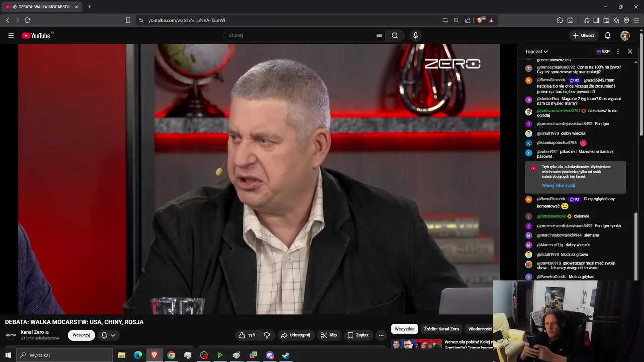Open Brave playlist music note icon
The width and height of the screenshot is (644, 362).
tap(586, 20)
